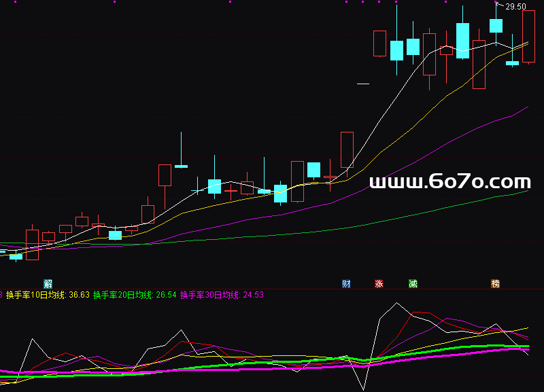Click the white turnover peak in lower panel
544x392 pixels.
click(x=396, y=303)
